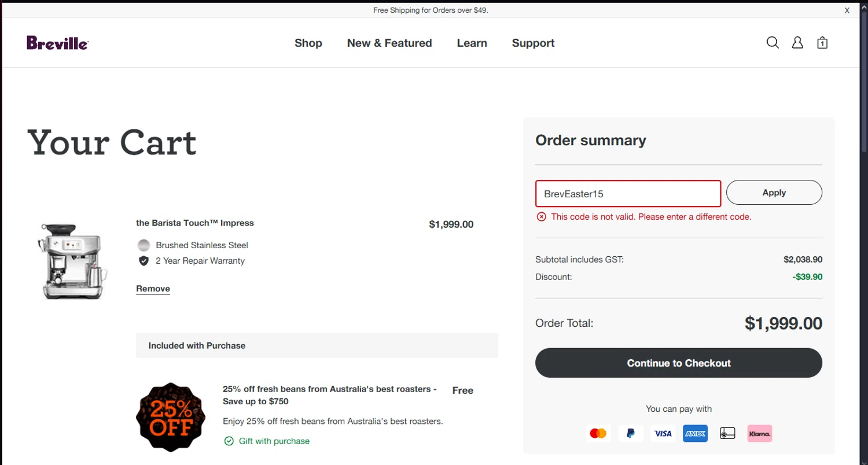
Task: Click the 25% OFF badge image
Action: [171, 417]
